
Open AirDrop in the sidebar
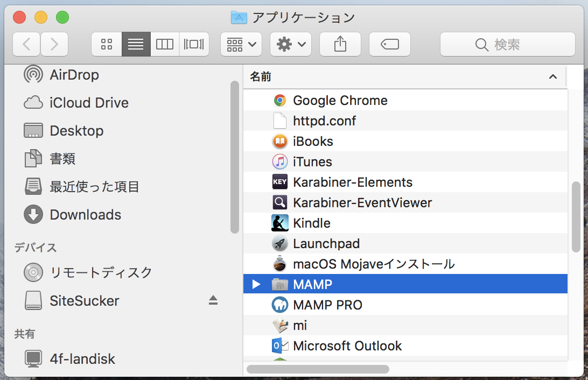coord(74,75)
